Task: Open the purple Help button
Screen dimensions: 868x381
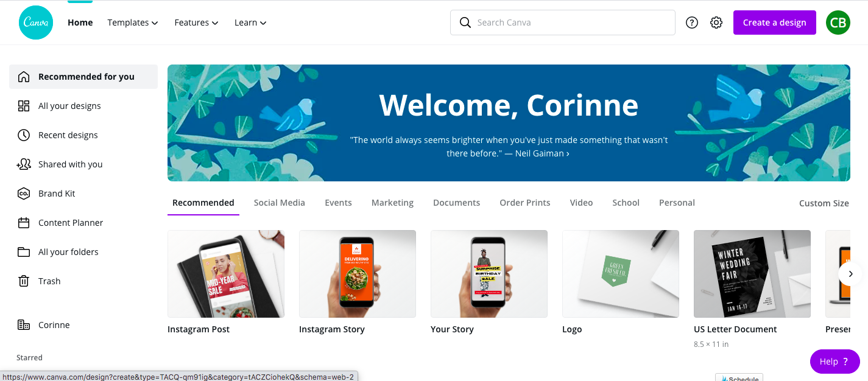Action: (834, 362)
